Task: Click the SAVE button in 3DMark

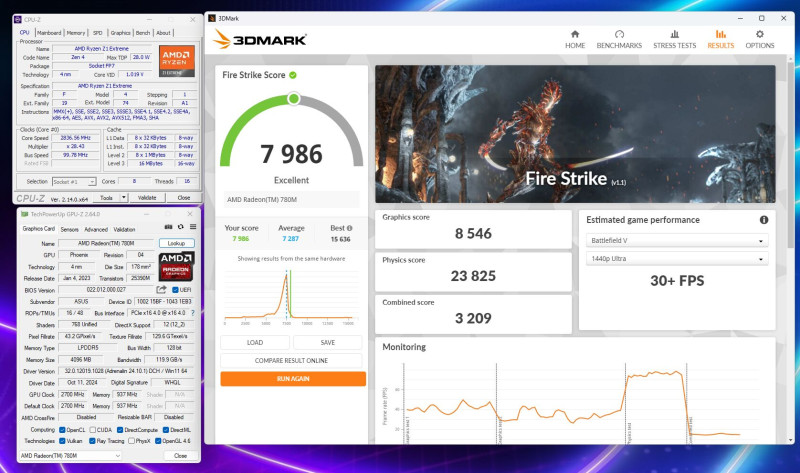Action: [328, 342]
